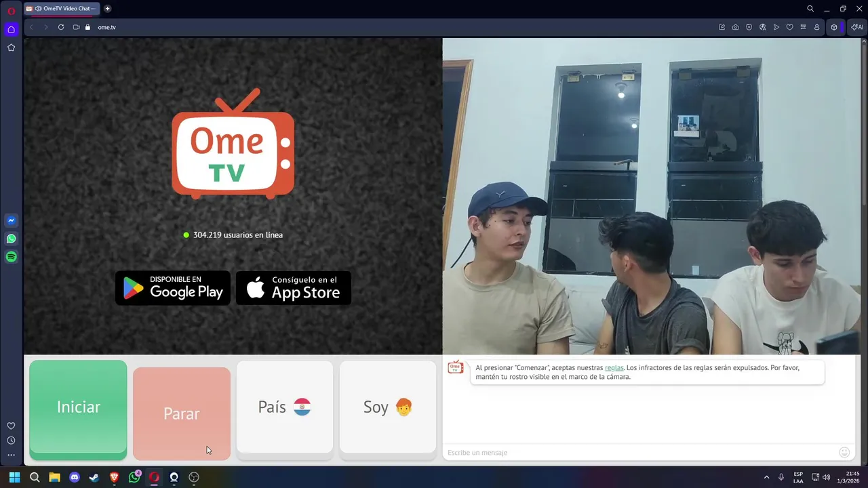Open the profile account icon
This screenshot has height=488, width=868.
click(x=816, y=27)
